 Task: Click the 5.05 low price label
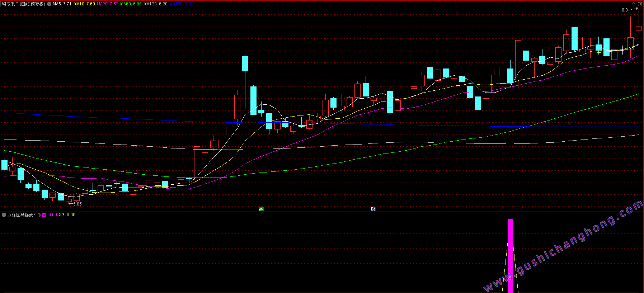tap(77, 204)
